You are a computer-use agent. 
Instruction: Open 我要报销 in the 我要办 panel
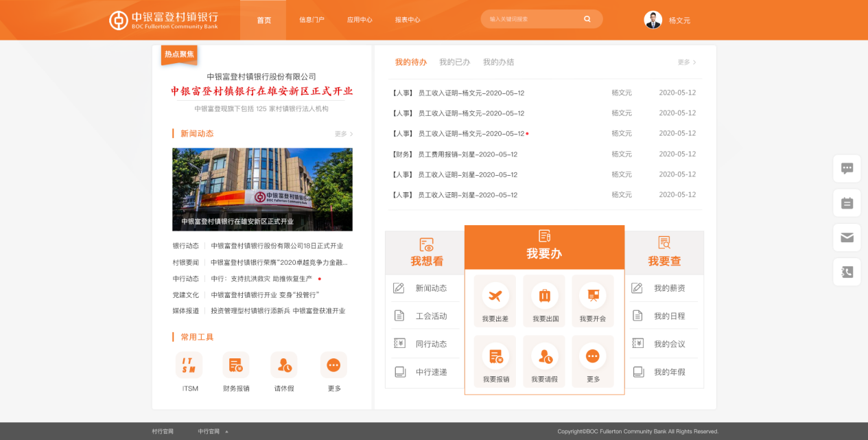[x=495, y=361]
